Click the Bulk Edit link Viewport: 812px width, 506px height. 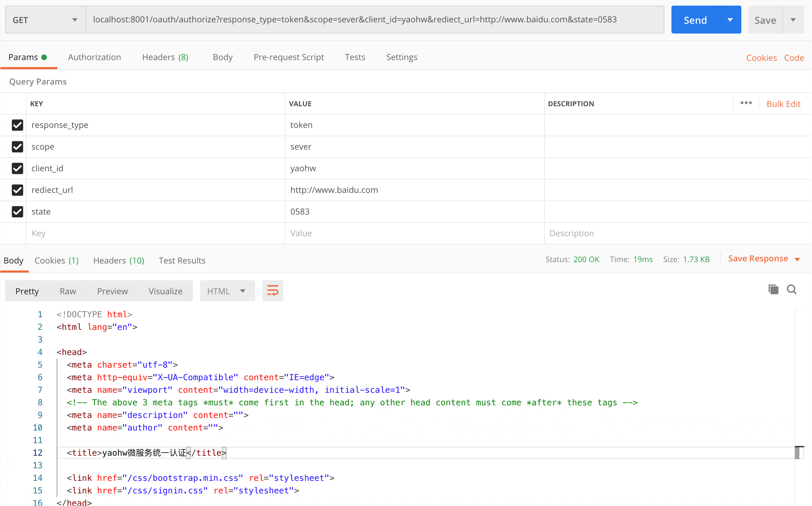(x=783, y=104)
